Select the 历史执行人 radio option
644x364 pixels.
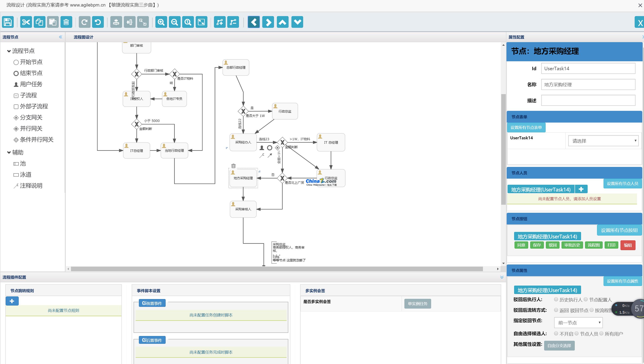point(556,299)
